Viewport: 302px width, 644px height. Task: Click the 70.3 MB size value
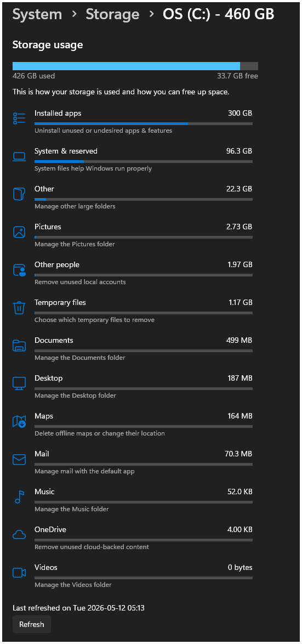coord(238,454)
